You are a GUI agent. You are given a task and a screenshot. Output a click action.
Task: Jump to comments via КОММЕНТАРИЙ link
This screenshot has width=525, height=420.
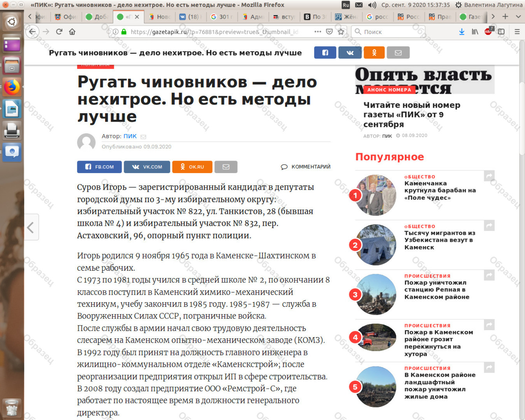coord(306,167)
